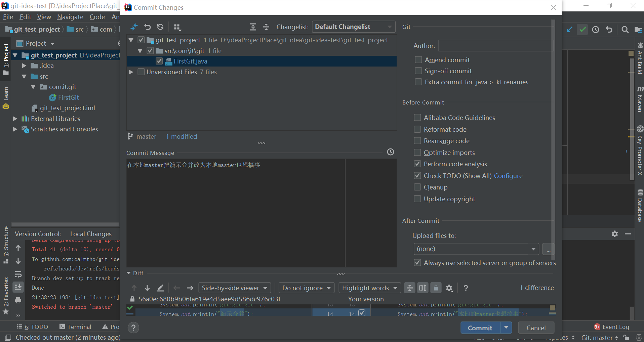Enable Optimize imports before commit
The width and height of the screenshot is (644, 342).
[x=417, y=153]
